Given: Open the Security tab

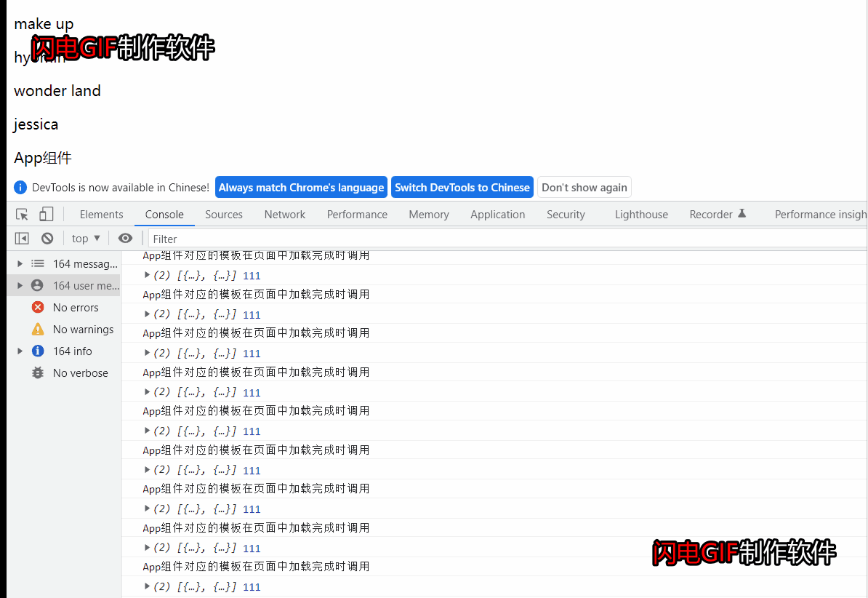Looking at the screenshot, I should tap(566, 215).
